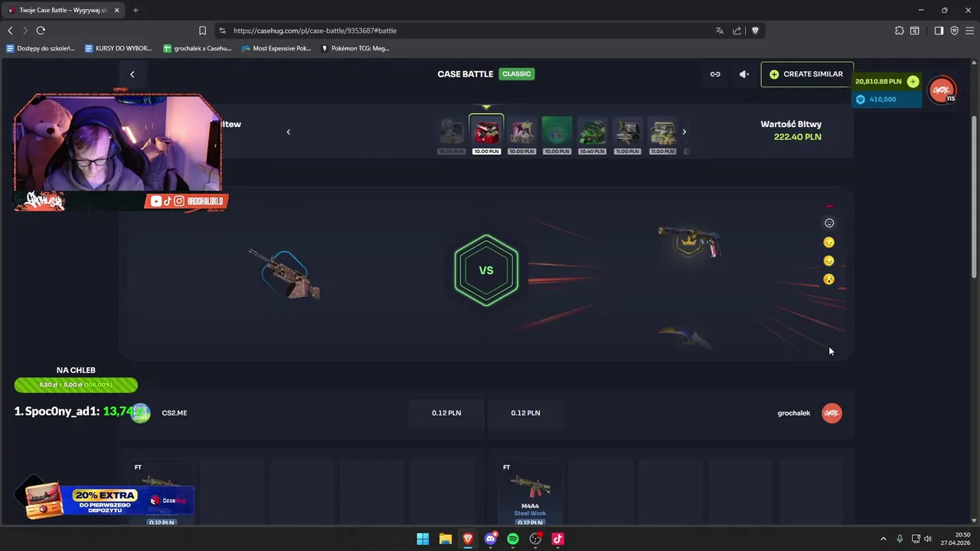Click the VS hexagon emblem

coord(486,270)
